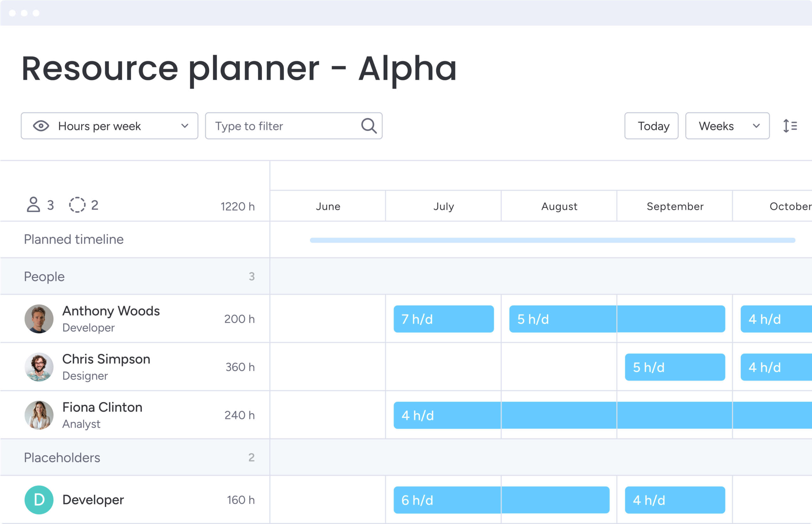Click the eye icon in view selector
The width and height of the screenshot is (812, 524).
click(41, 126)
